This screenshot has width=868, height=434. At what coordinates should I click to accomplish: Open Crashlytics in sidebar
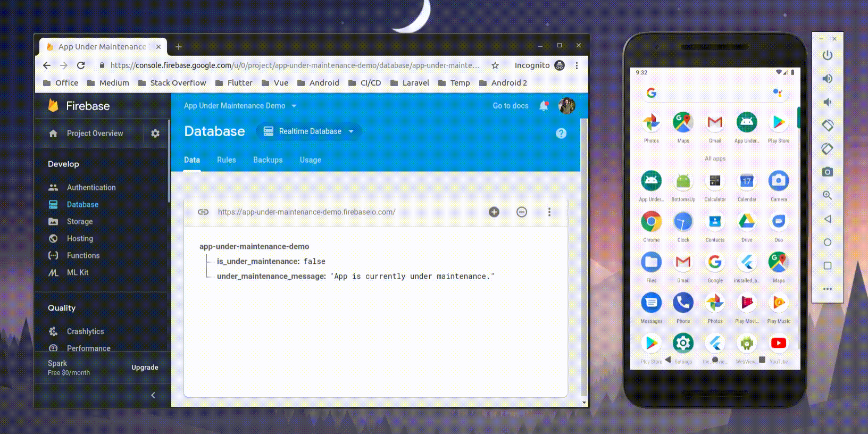(x=85, y=331)
